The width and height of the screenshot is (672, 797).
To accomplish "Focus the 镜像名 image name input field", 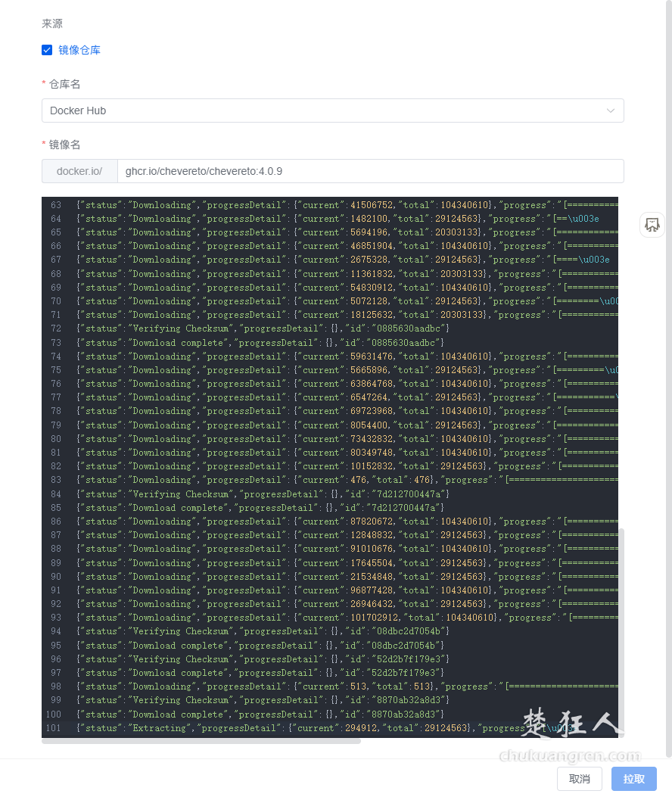I will click(x=370, y=171).
